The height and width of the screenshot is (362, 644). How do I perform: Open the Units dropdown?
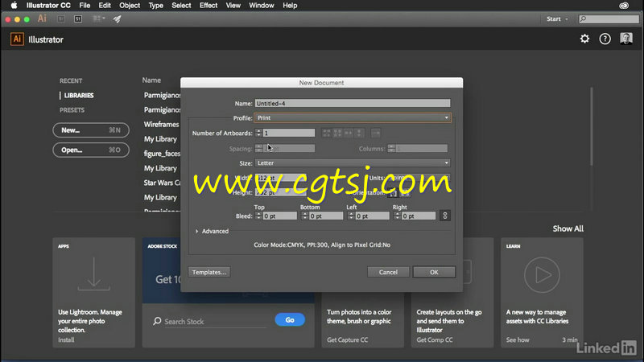(x=417, y=178)
